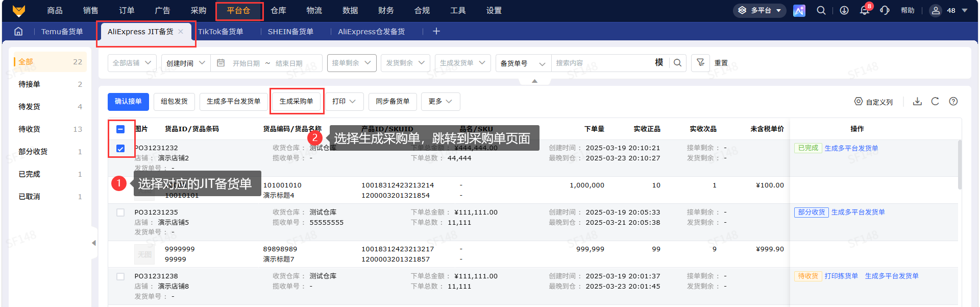Toggle the select-all header checkbox

[x=120, y=129]
